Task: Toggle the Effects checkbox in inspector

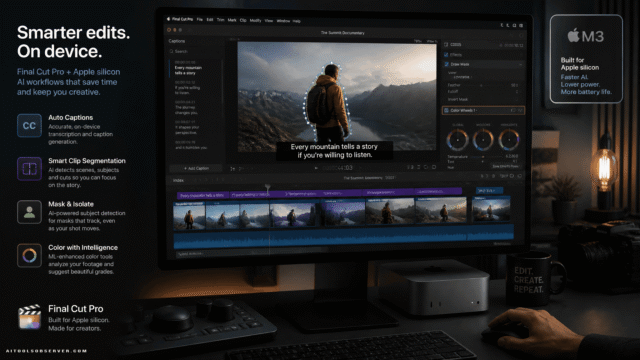Action: pos(446,55)
